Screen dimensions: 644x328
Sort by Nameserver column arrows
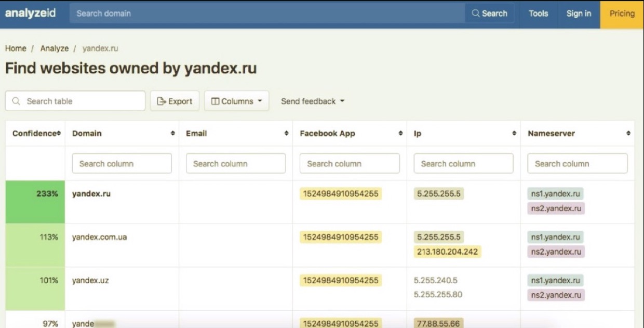[x=628, y=134]
